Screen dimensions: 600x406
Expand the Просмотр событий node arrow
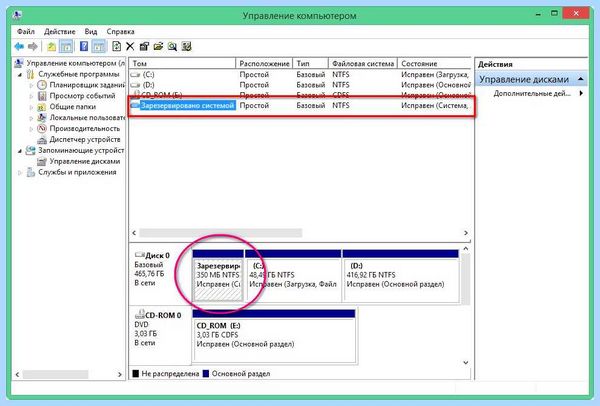pyautogui.click(x=32, y=96)
